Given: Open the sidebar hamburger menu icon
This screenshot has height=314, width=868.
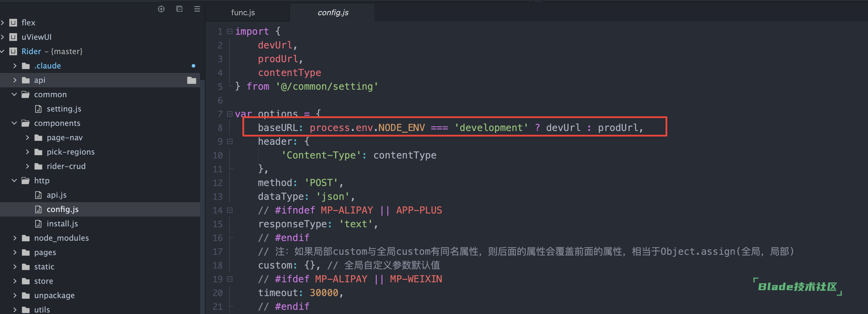Looking at the screenshot, I should click(x=197, y=9).
